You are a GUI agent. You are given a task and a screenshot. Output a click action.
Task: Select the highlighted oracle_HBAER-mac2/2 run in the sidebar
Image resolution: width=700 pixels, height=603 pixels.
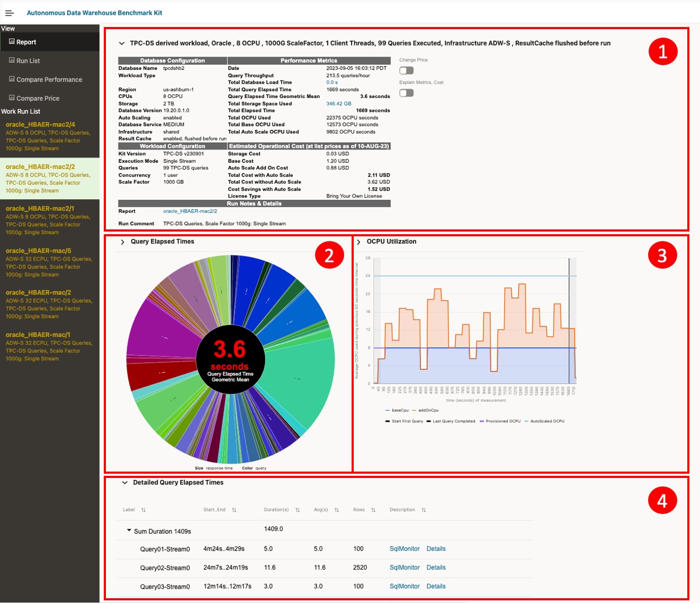[x=50, y=179]
